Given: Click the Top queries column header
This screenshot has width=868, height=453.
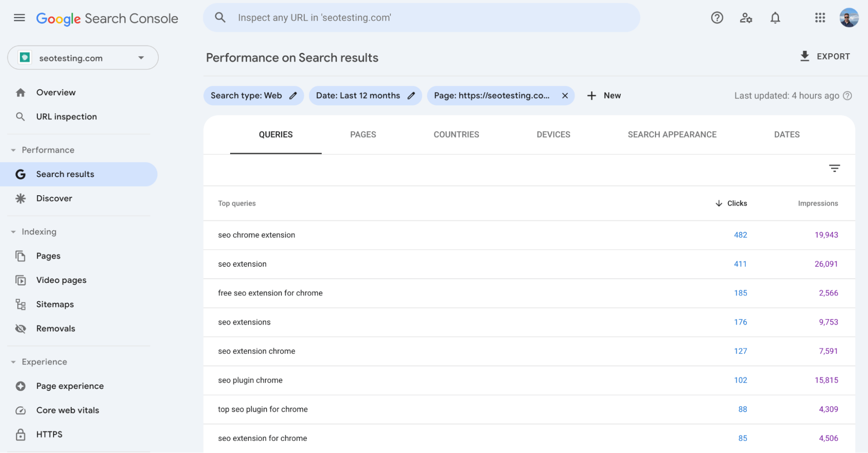Looking at the screenshot, I should [237, 204].
